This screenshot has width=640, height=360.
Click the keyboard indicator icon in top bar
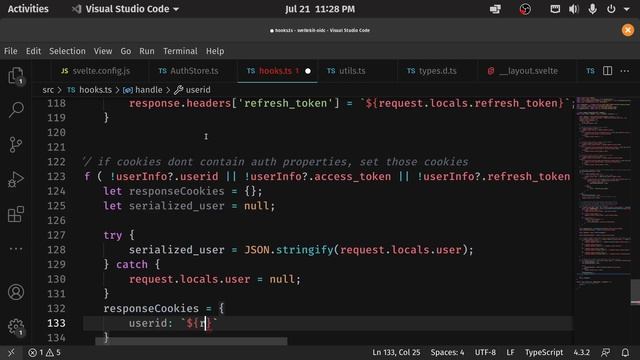(555, 9)
